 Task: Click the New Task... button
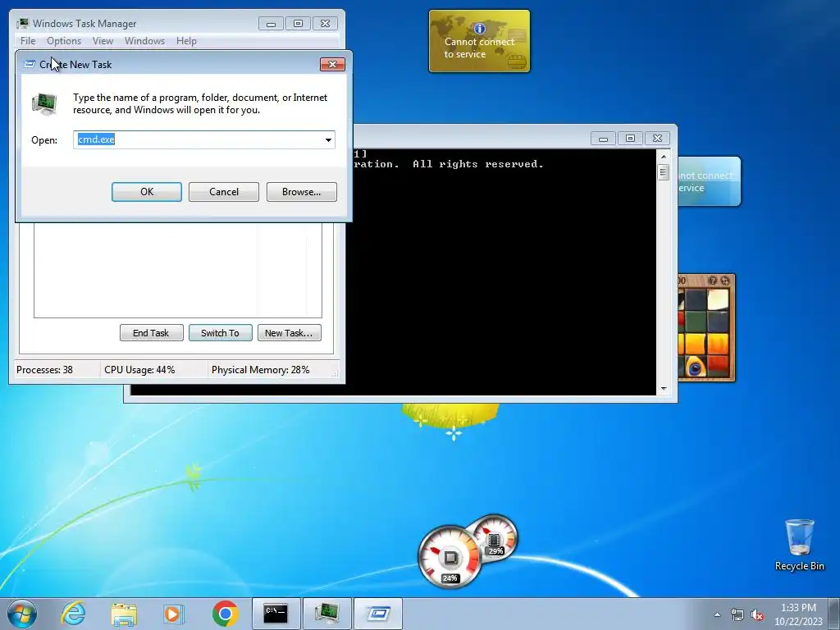289,333
